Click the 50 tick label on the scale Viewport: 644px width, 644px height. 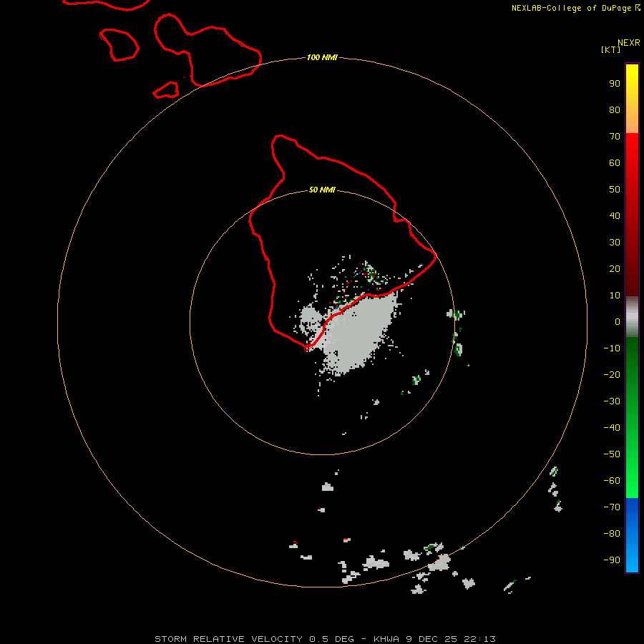615,190
